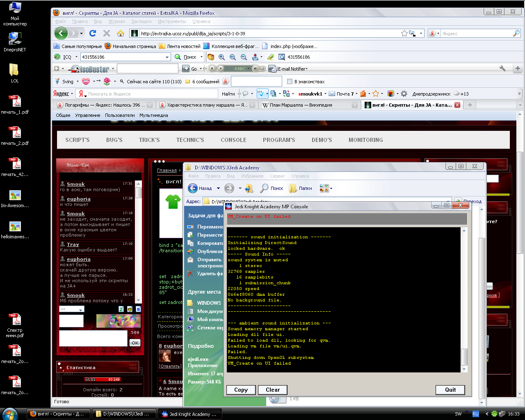
Task: Click the blue B icon in mini-chat
Action: coord(138,309)
